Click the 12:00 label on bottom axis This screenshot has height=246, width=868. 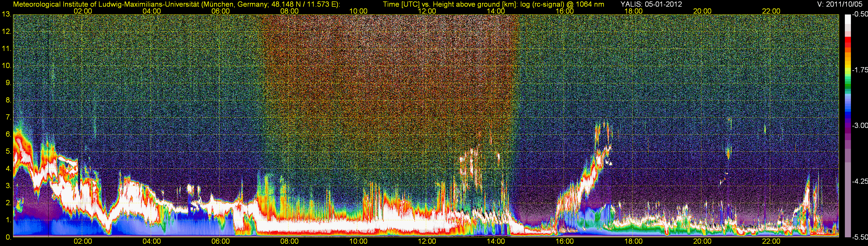[427, 242]
